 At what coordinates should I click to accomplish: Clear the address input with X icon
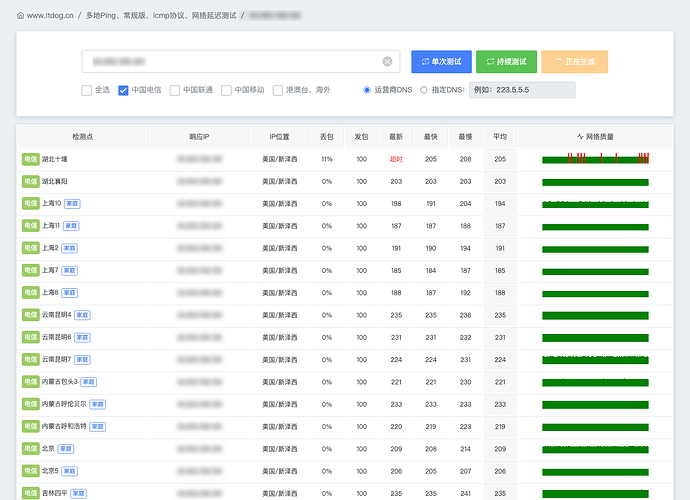(387, 61)
